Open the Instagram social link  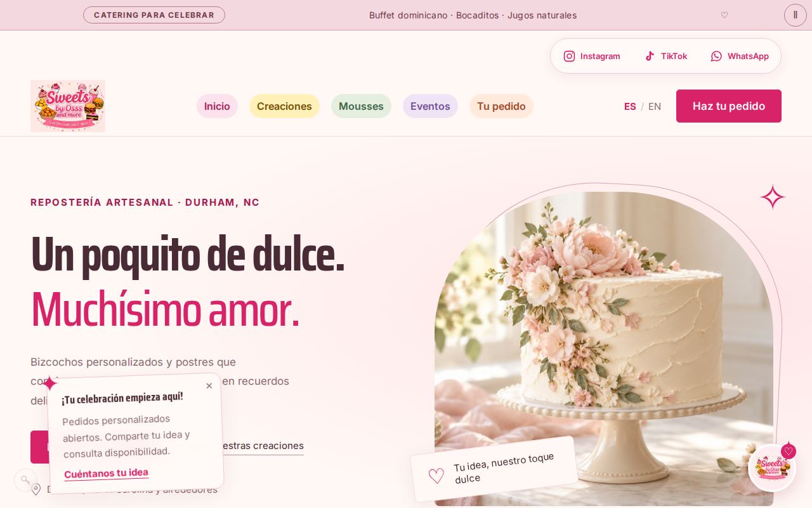[x=592, y=56]
